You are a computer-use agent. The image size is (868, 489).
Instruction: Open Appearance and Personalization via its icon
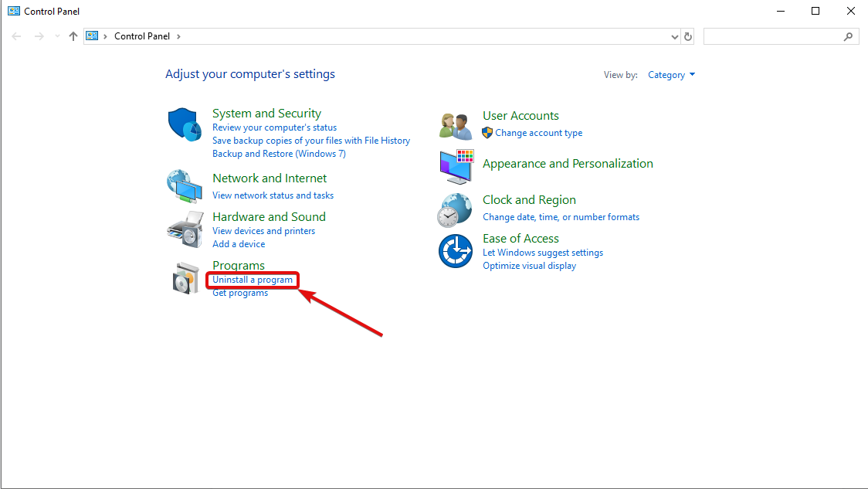[x=455, y=166]
